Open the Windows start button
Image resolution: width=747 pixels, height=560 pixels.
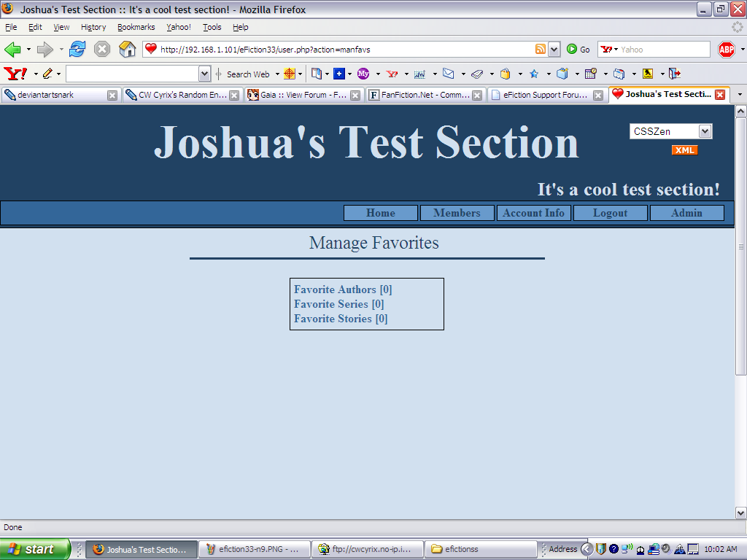[35, 549]
